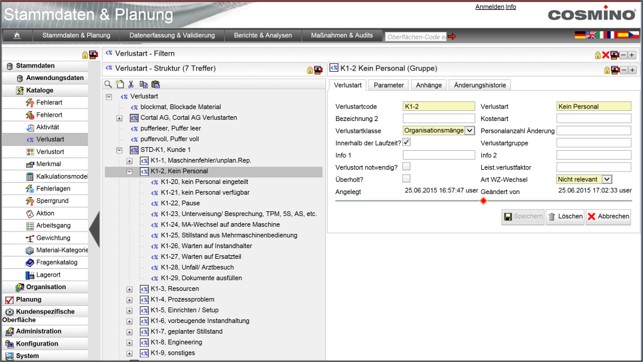Open the Stammdaten & Planung menu
643x362 pixels.
pyautogui.click(x=76, y=36)
